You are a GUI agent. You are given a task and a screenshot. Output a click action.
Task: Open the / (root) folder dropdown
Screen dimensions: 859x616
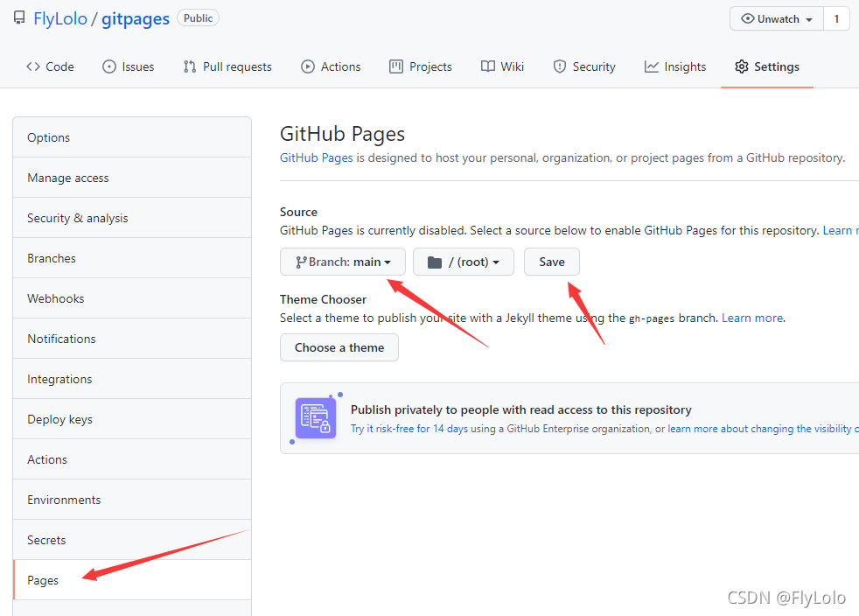[x=464, y=262]
